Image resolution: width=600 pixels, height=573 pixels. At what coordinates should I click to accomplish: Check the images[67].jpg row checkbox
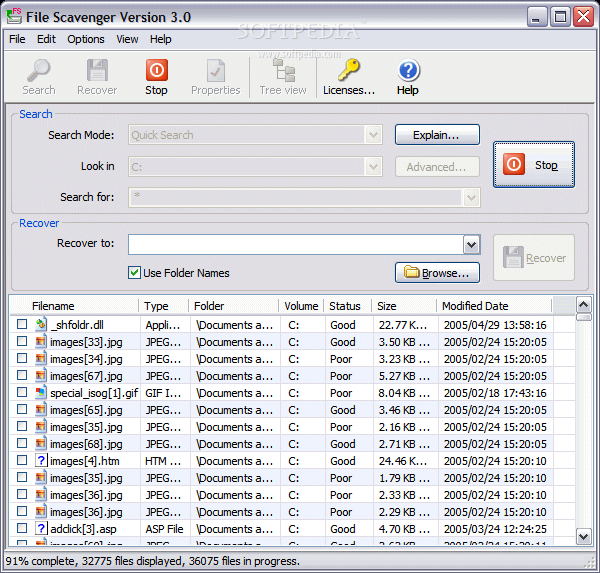[22, 375]
